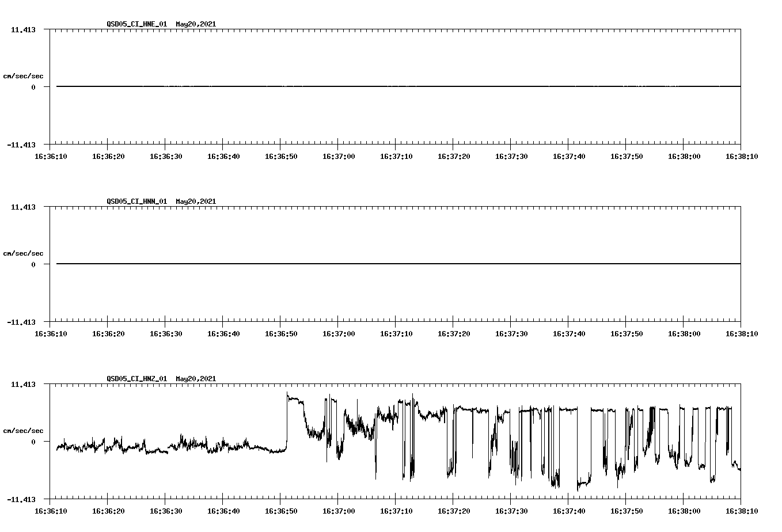The height and width of the screenshot is (532, 782).
Task: Click the 16:36:40 tick under the HNZ trace
Action: pyautogui.click(x=224, y=510)
